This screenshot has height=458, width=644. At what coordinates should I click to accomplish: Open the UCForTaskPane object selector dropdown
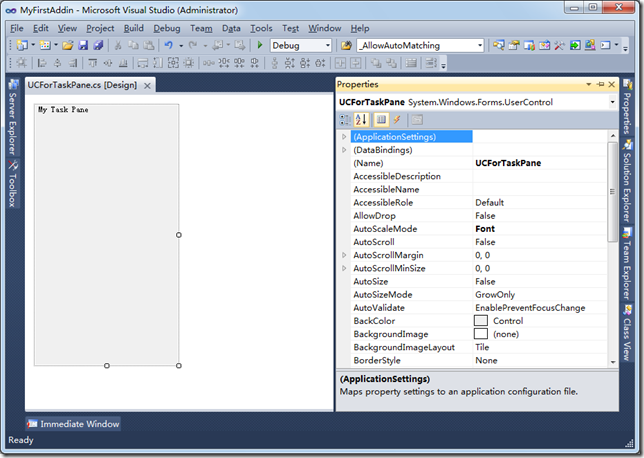coord(612,102)
